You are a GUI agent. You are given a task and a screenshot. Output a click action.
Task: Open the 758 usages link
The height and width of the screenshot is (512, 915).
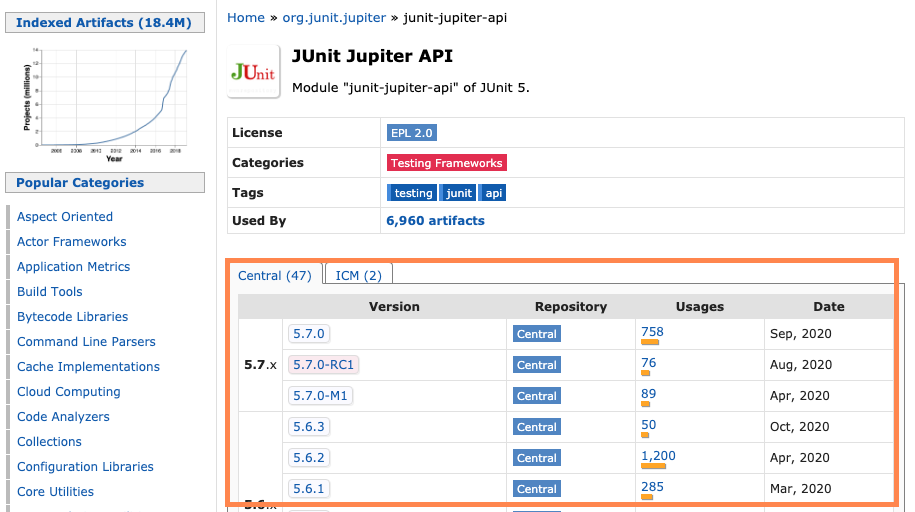coord(652,332)
